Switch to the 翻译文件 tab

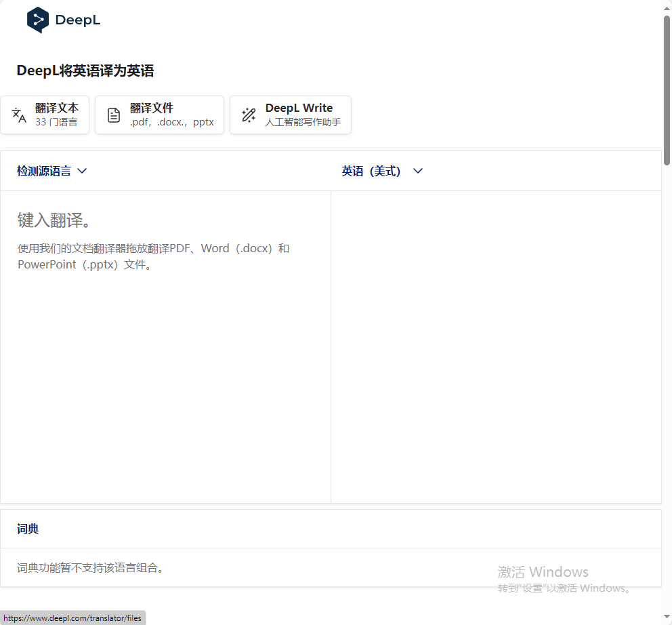click(159, 115)
